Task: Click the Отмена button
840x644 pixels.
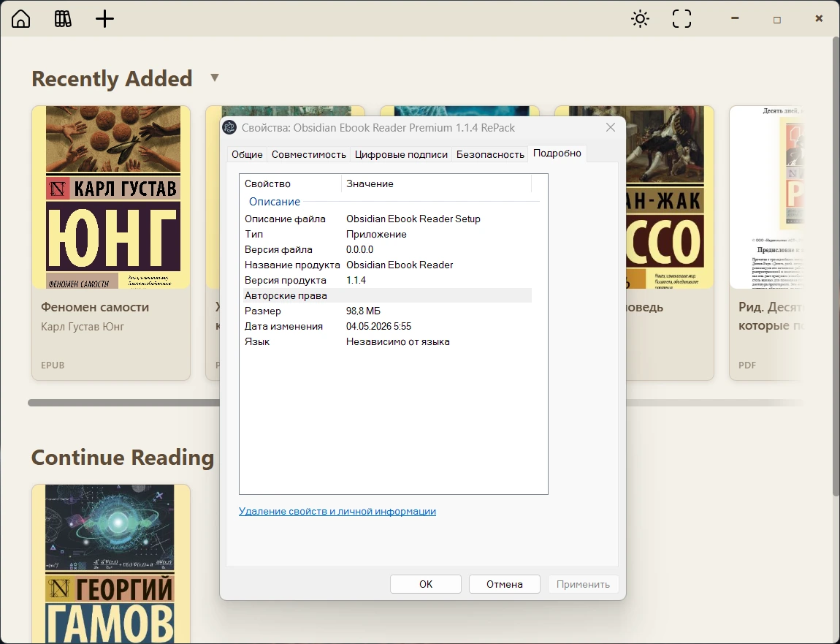Action: pos(504,584)
